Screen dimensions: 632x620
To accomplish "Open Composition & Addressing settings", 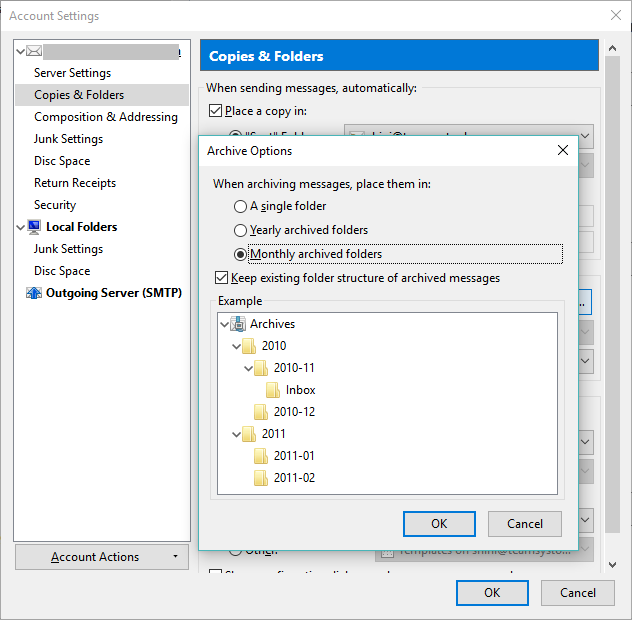I will 105,117.
